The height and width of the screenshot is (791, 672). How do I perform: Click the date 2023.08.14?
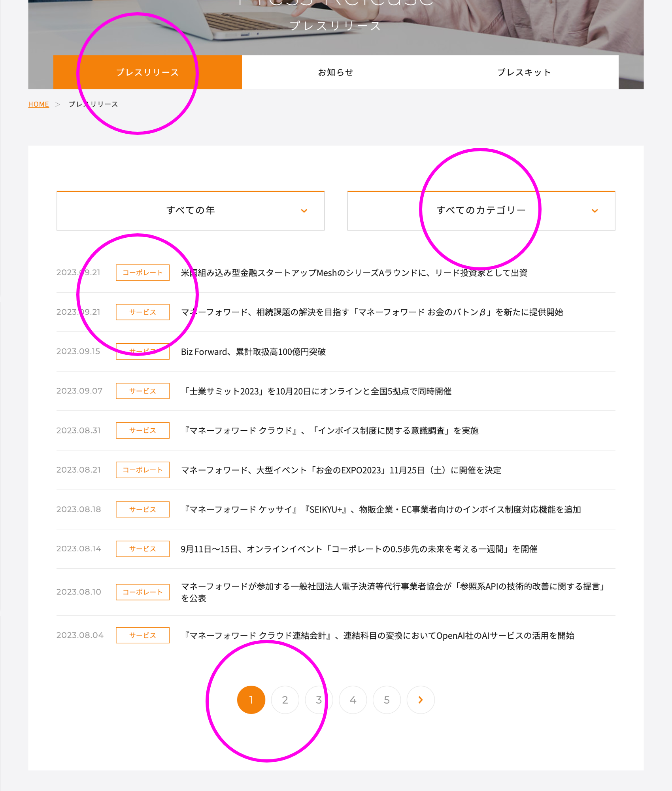click(x=79, y=549)
